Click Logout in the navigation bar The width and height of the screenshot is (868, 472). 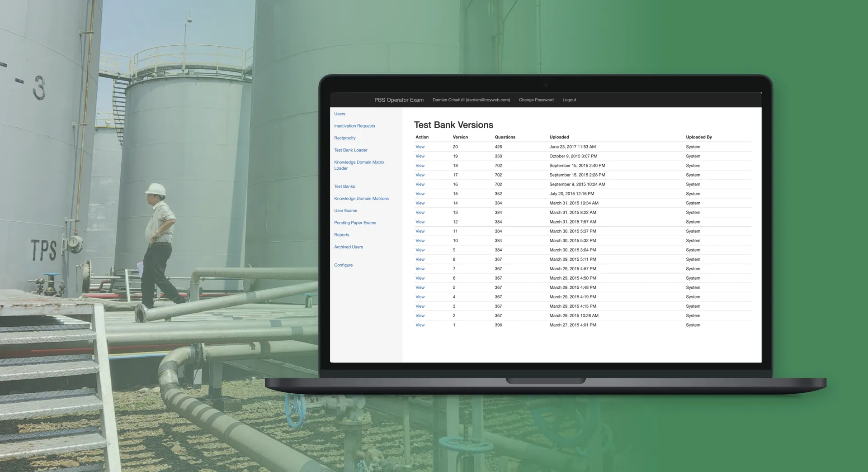569,100
